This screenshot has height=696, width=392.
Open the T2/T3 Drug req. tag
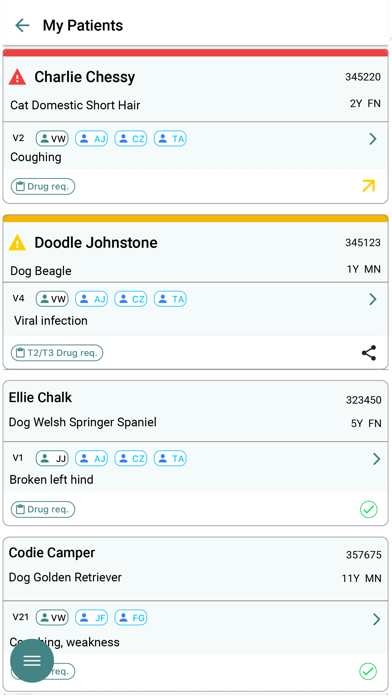click(x=57, y=353)
